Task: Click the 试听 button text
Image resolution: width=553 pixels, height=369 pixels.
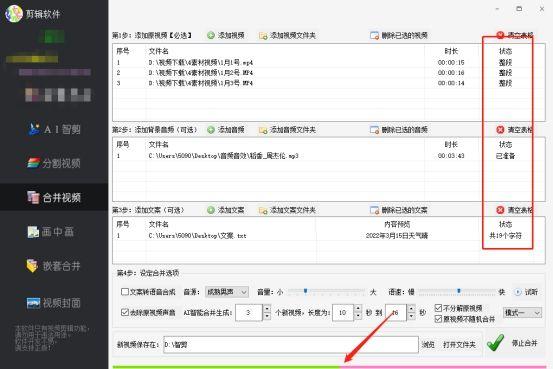Action: point(531,292)
